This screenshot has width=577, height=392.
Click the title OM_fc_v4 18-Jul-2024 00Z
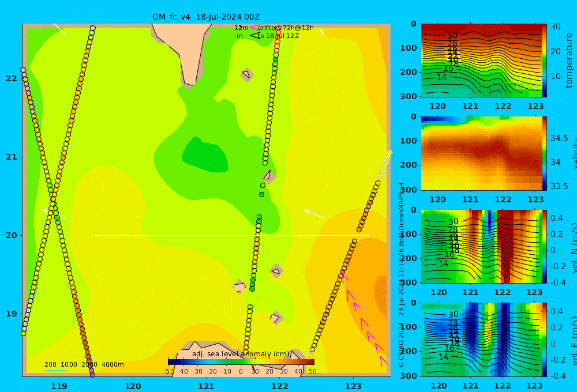[206, 17]
